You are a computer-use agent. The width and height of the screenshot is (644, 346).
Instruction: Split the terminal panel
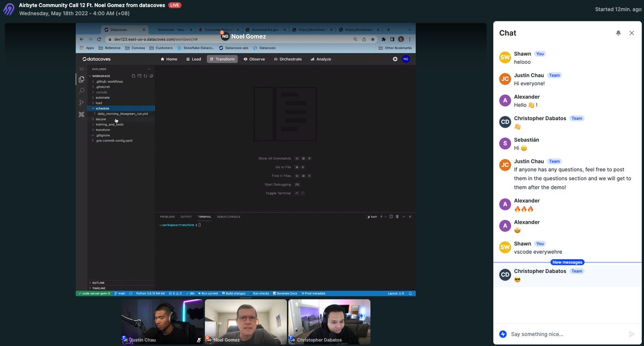[391, 217]
